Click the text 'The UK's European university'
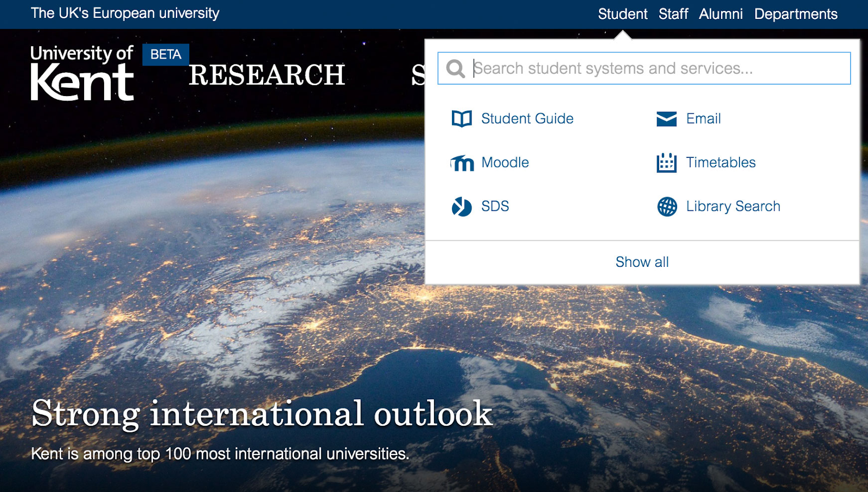The width and height of the screenshot is (868, 492). coord(125,14)
